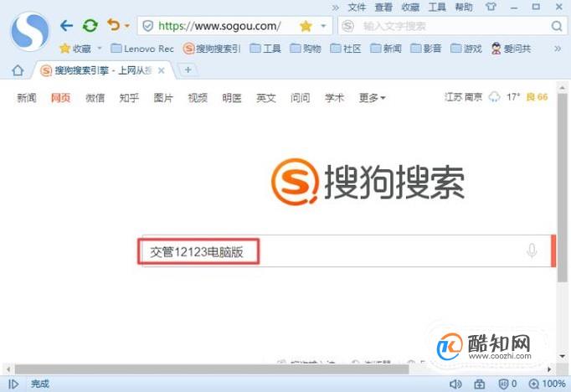The height and width of the screenshot is (392, 571).
Task: Expand the 收藏 dropdown arrow
Action: tap(100, 49)
